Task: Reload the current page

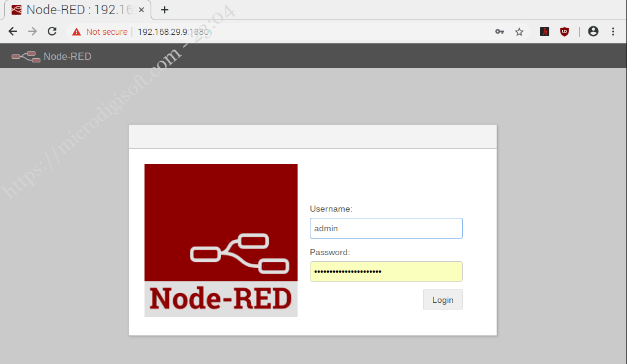Action: 51,31
